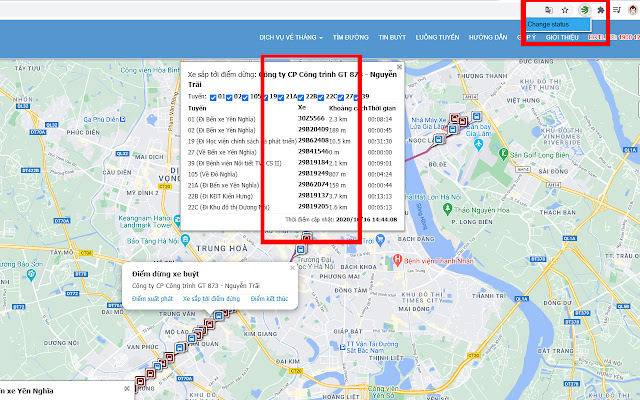Image resolution: width=640 pixels, height=400 pixels.
Task: Click the Bảo Sơn park pin at left edge
Action: click(x=31, y=275)
